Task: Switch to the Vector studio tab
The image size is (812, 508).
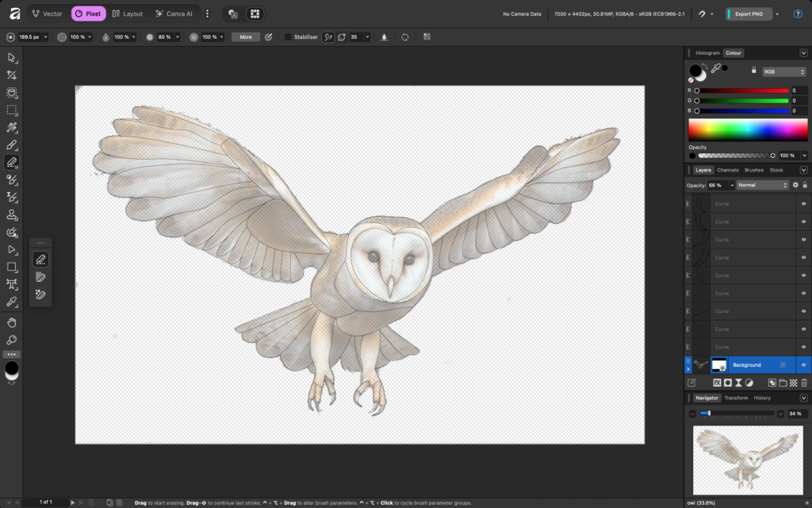Action: (x=47, y=13)
